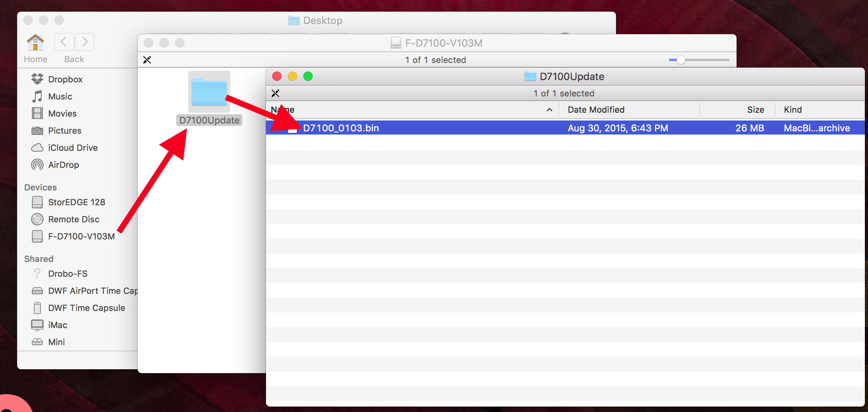Select DWF AirPort Time Capsule share
The height and width of the screenshot is (412, 868).
pyautogui.click(x=84, y=291)
